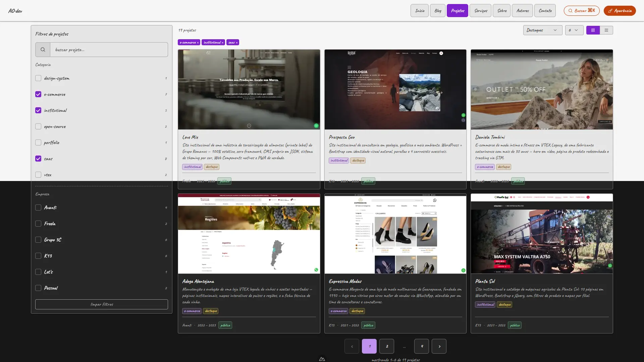Focus the buscar projeto search field
This screenshot has width=644, height=362.
[x=109, y=50]
